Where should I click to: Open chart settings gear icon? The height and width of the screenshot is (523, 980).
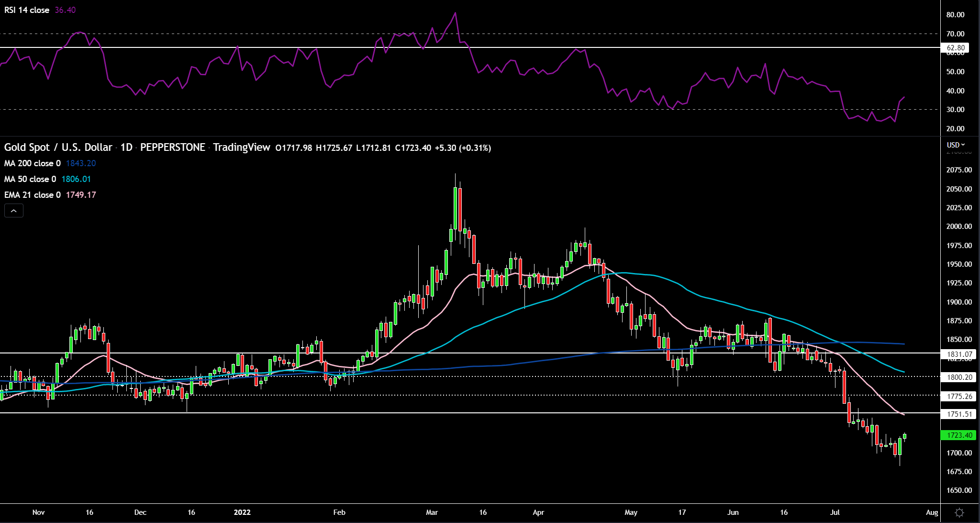click(959, 512)
